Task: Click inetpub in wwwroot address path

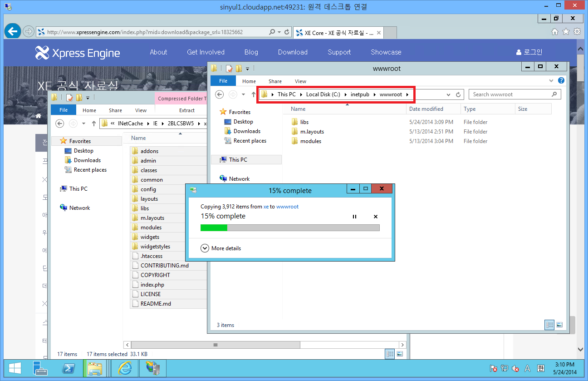Action: [x=360, y=94]
